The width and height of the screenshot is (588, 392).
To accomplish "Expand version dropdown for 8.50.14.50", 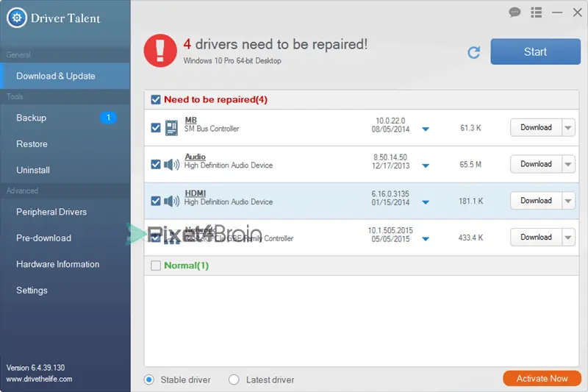I will click(x=426, y=165).
